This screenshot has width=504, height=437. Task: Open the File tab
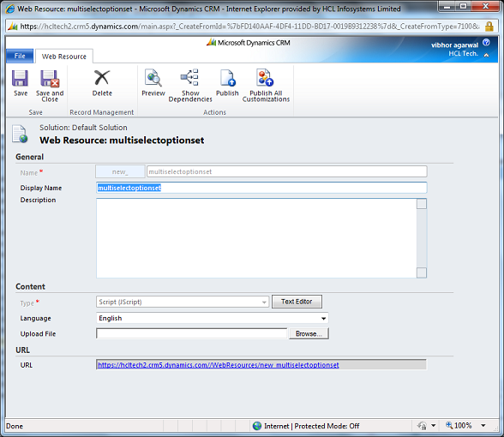(x=20, y=56)
